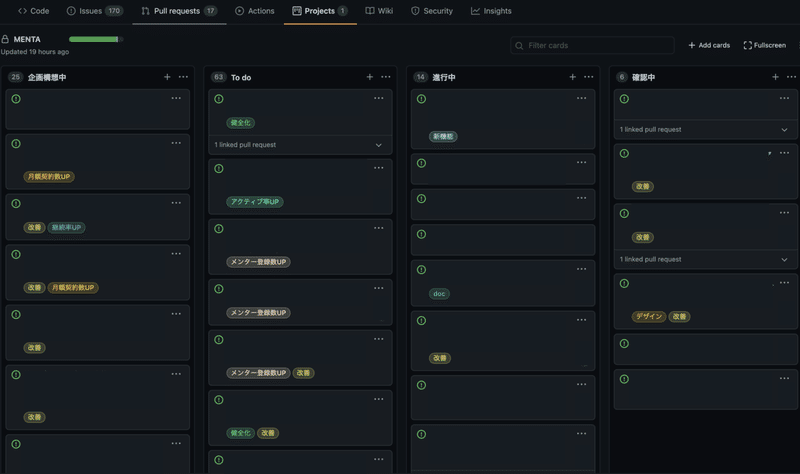Click the open-issue icon on the デザイン card
Viewport: 800px width, 474px height.
pyautogui.click(x=624, y=284)
